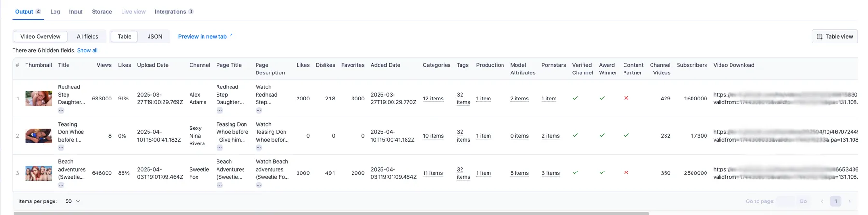Click the Go button for page navigation

click(803, 201)
